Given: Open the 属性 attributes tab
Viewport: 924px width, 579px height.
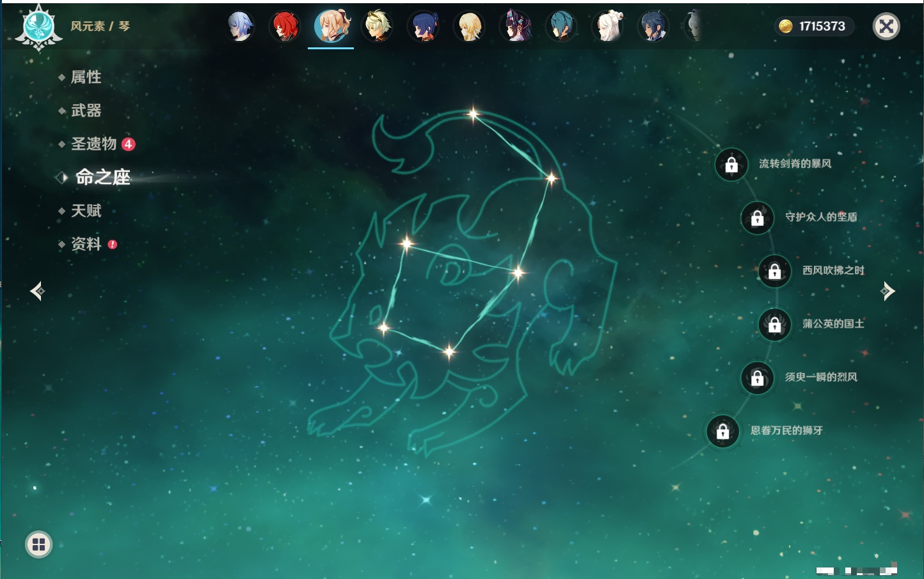Looking at the screenshot, I should click(86, 77).
